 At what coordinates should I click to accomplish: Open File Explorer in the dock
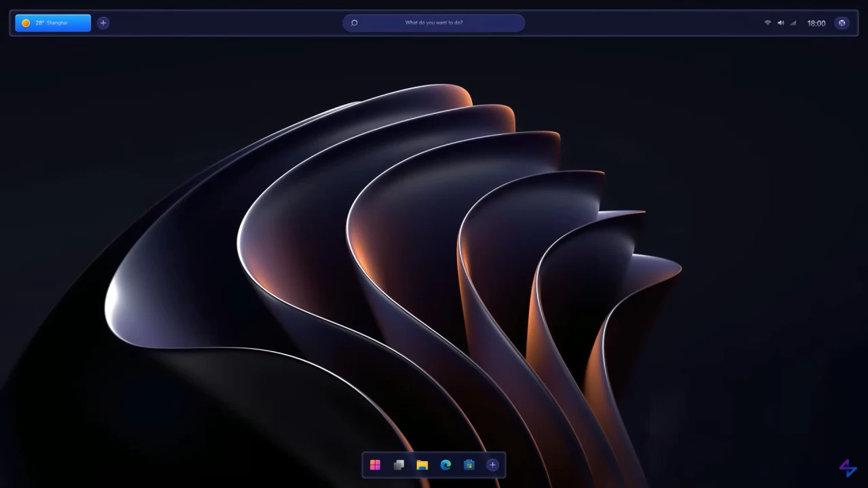coord(422,465)
